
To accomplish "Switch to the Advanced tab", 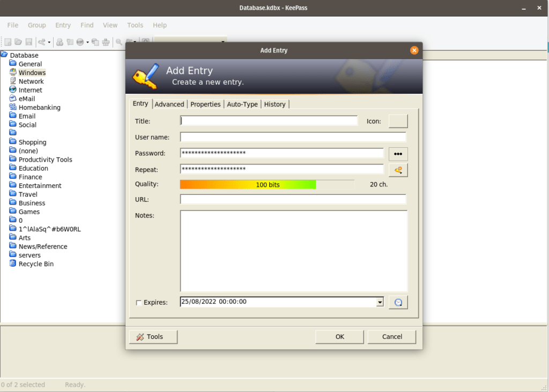I will pyautogui.click(x=169, y=104).
